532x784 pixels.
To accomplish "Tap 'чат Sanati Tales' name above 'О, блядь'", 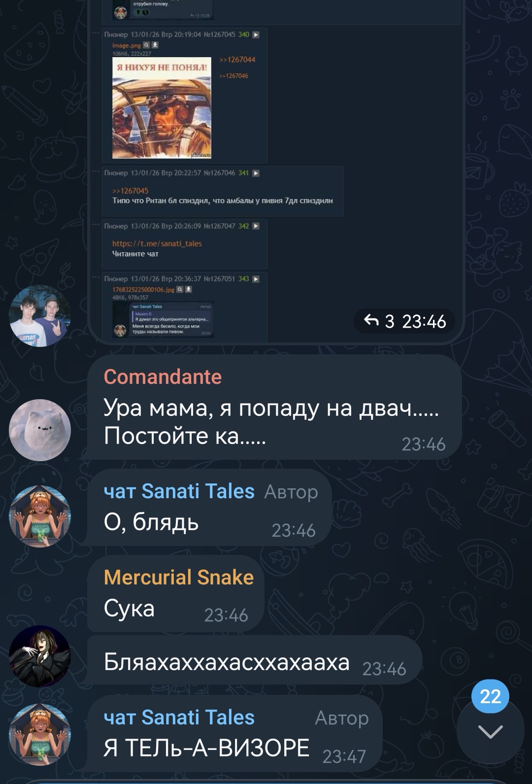I will 179,491.
